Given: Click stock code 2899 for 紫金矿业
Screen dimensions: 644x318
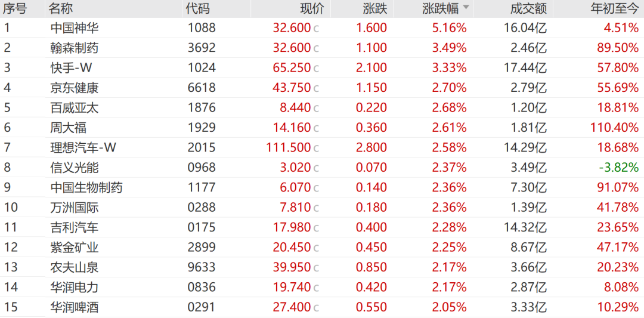Looking at the screenshot, I should [202, 248].
